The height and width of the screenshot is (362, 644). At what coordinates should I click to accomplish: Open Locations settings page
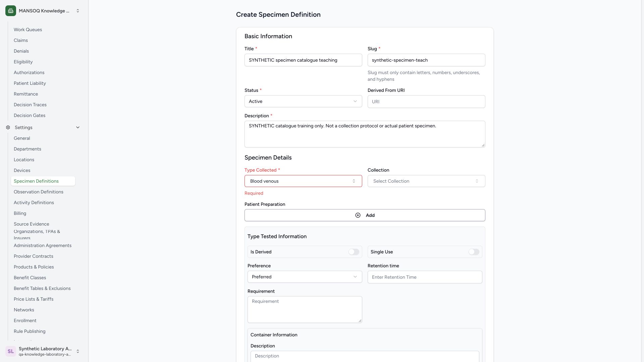coord(24,160)
